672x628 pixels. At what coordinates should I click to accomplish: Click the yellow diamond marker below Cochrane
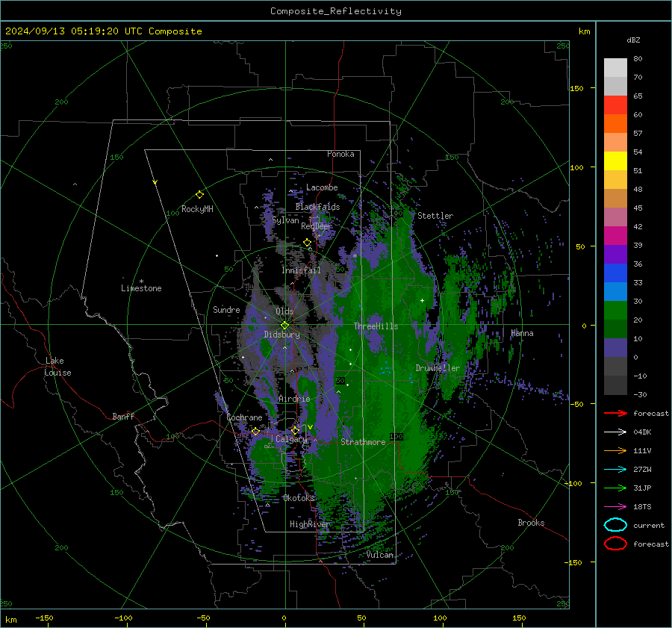tap(255, 431)
